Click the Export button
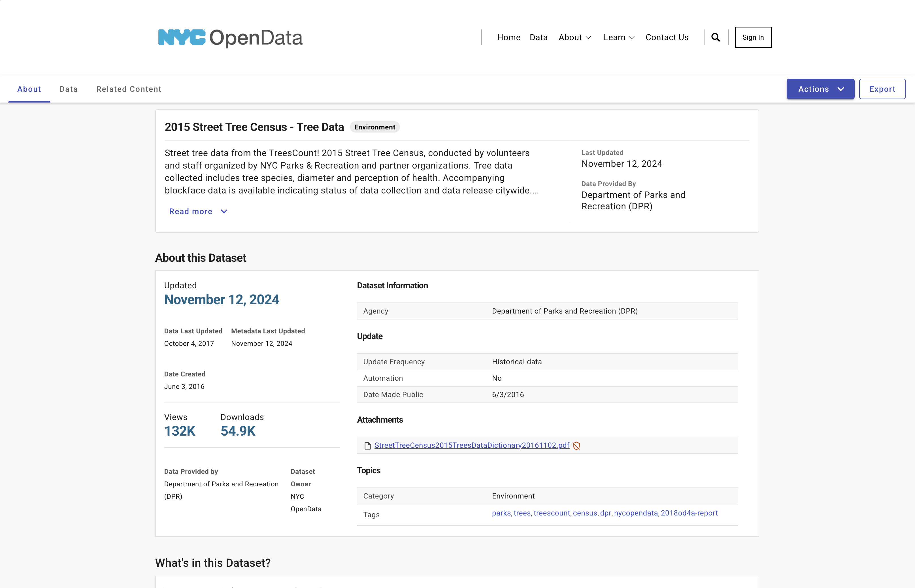The width and height of the screenshot is (915, 588). pos(882,89)
